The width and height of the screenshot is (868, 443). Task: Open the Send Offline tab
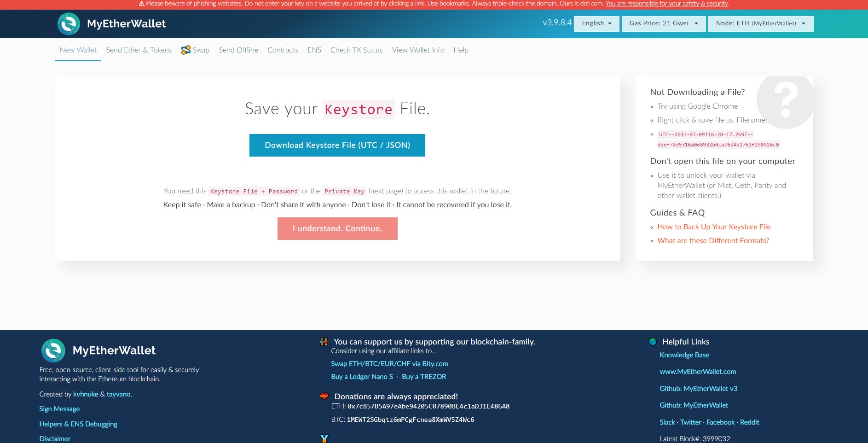click(238, 50)
